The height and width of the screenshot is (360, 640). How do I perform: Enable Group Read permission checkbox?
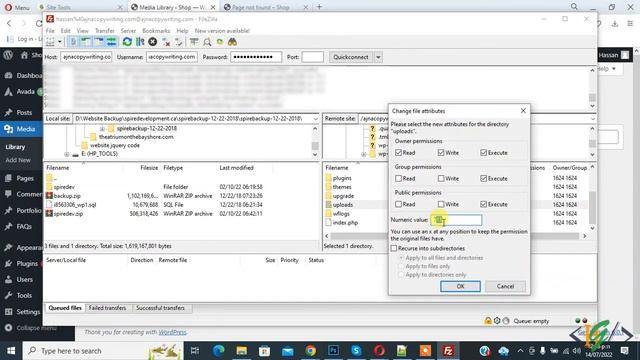click(399, 178)
